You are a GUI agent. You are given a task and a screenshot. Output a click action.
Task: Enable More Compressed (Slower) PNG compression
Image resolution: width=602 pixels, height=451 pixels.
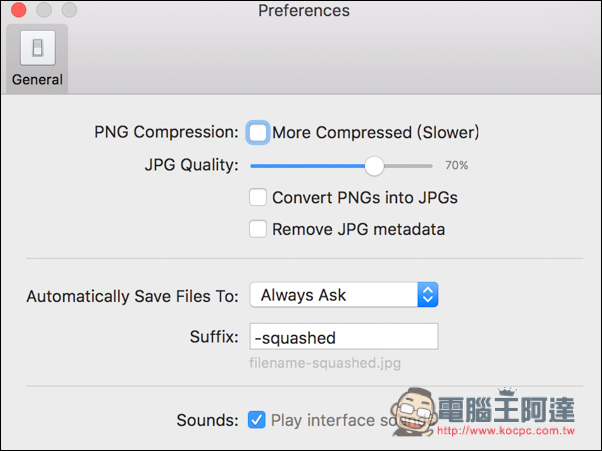point(257,132)
